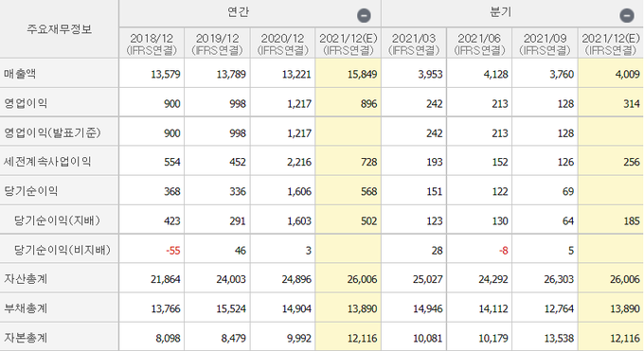Click the 2021/06 quarterly column header
This screenshot has width=644, height=351.
[x=479, y=44]
